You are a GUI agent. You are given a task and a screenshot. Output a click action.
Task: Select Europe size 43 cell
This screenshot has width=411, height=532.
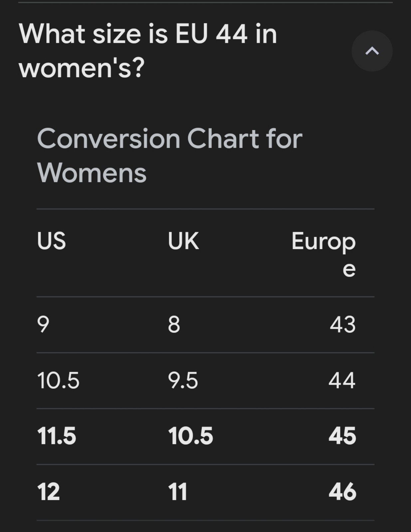[x=343, y=325]
